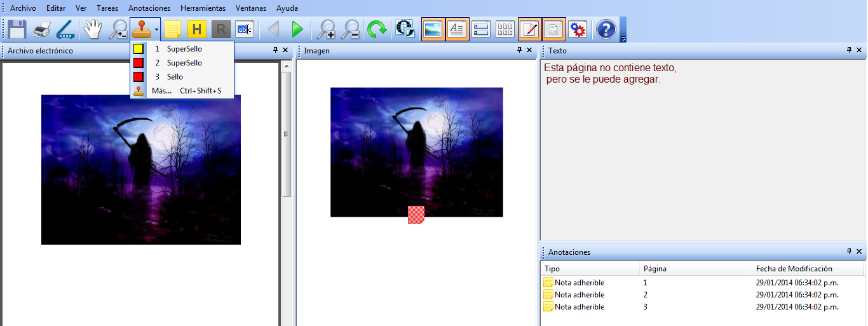Click the scroll-up arrow in Archivo electrónico panel

tap(286, 66)
